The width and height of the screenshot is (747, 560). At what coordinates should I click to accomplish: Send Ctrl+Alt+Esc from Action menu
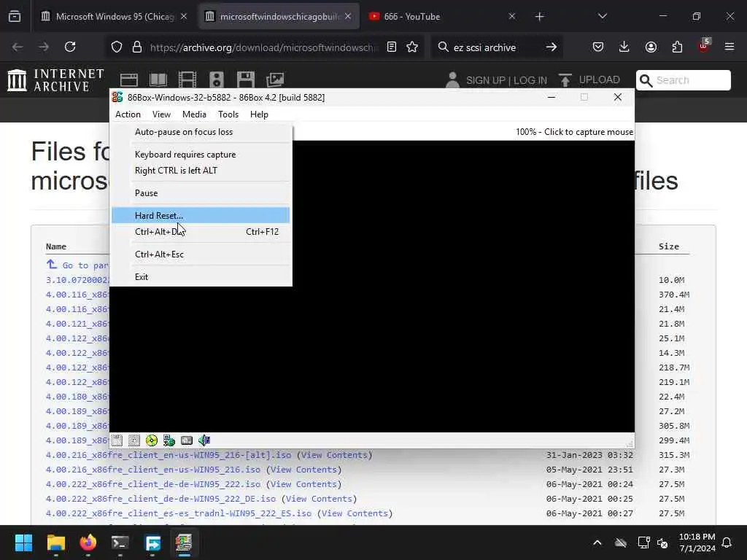click(201, 254)
